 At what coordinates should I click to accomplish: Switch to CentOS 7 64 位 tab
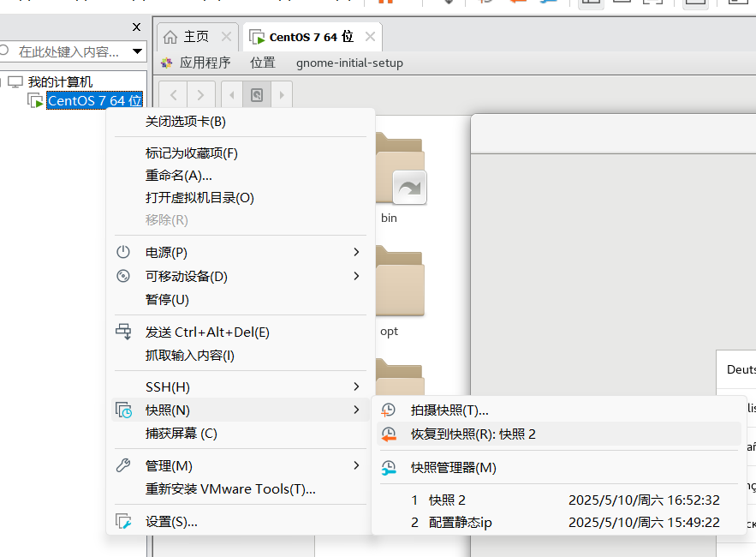click(x=313, y=37)
